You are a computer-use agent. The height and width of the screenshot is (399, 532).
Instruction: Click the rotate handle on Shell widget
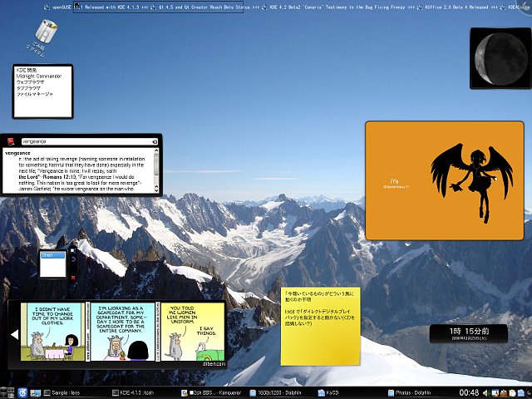(73, 259)
